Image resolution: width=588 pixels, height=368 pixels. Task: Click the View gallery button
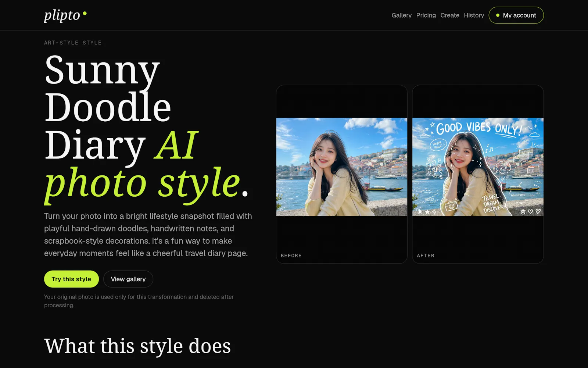128,279
